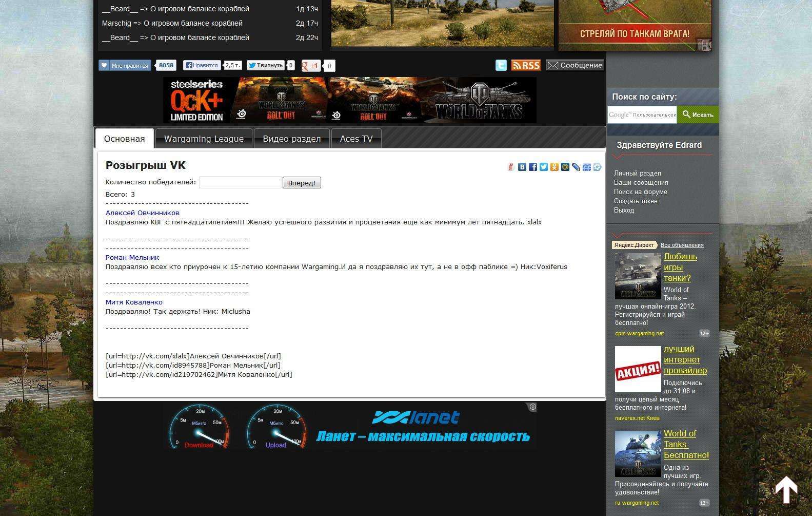Open Роман Мельник profile link
This screenshot has height=516, width=812.
(x=132, y=257)
